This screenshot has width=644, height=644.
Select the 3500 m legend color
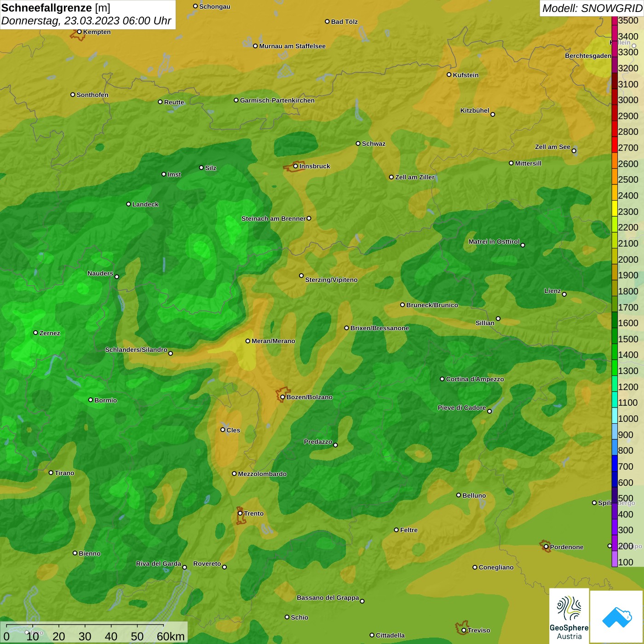point(615,21)
